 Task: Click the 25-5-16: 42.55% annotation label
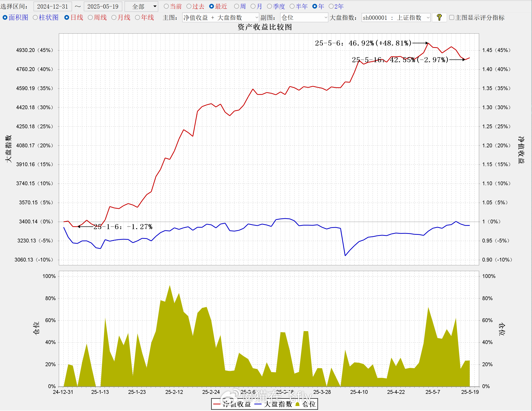400,60
